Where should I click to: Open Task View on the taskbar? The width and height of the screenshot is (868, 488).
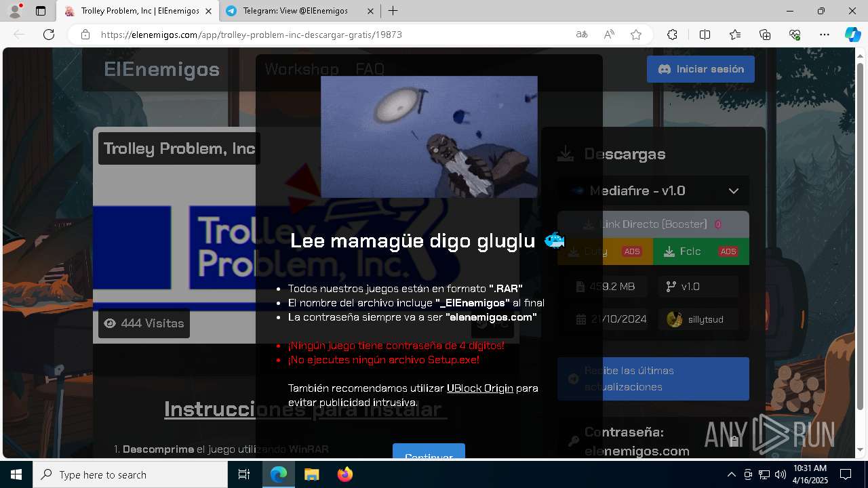(x=244, y=474)
